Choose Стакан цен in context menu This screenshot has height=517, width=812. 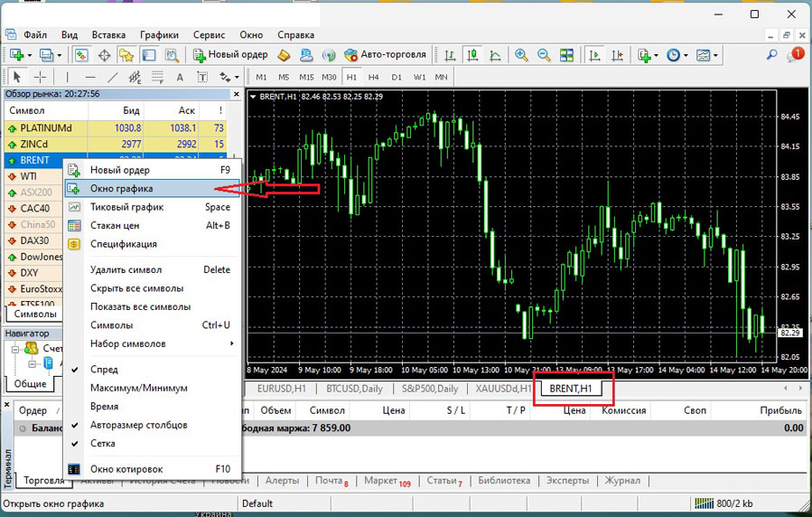(x=153, y=226)
